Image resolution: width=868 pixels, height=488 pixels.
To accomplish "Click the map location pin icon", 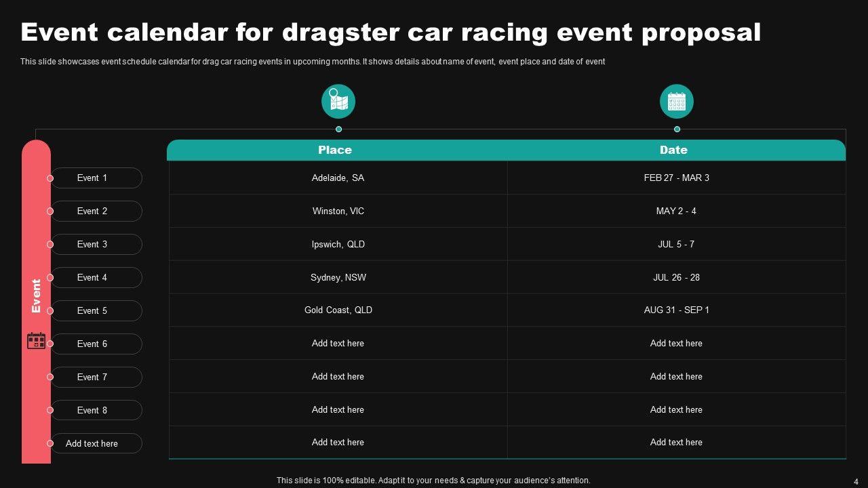I will pos(338,102).
